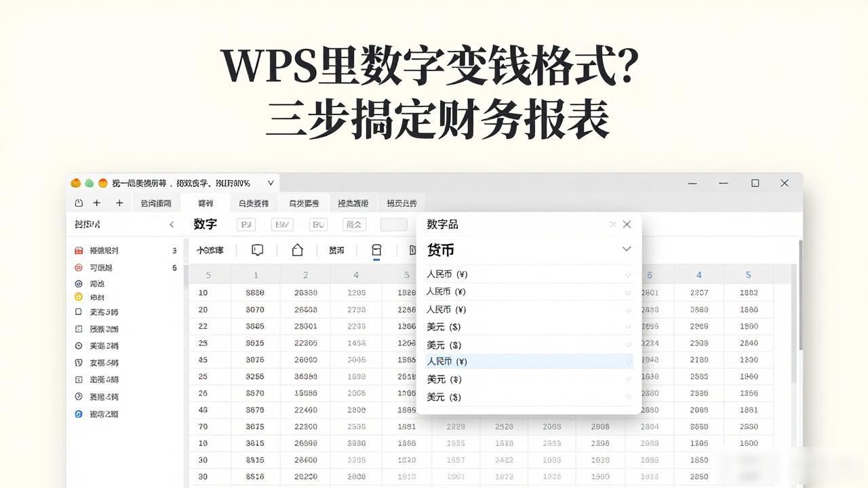The height and width of the screenshot is (488, 868).
Task: Click the sidebar count badge 6
Action: pos(174,268)
